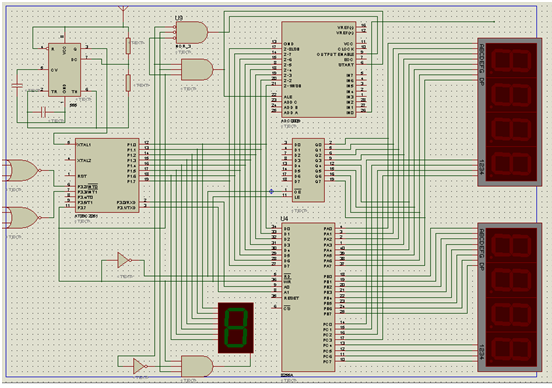Select the lower resistor beside the 555
This screenshot has width=552, height=388.
pyautogui.click(x=128, y=83)
